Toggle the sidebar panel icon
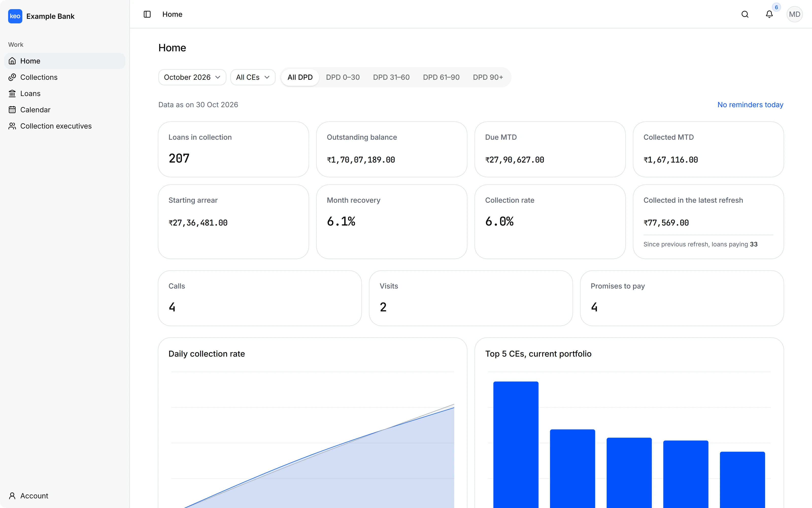This screenshot has width=812, height=508. [147, 14]
